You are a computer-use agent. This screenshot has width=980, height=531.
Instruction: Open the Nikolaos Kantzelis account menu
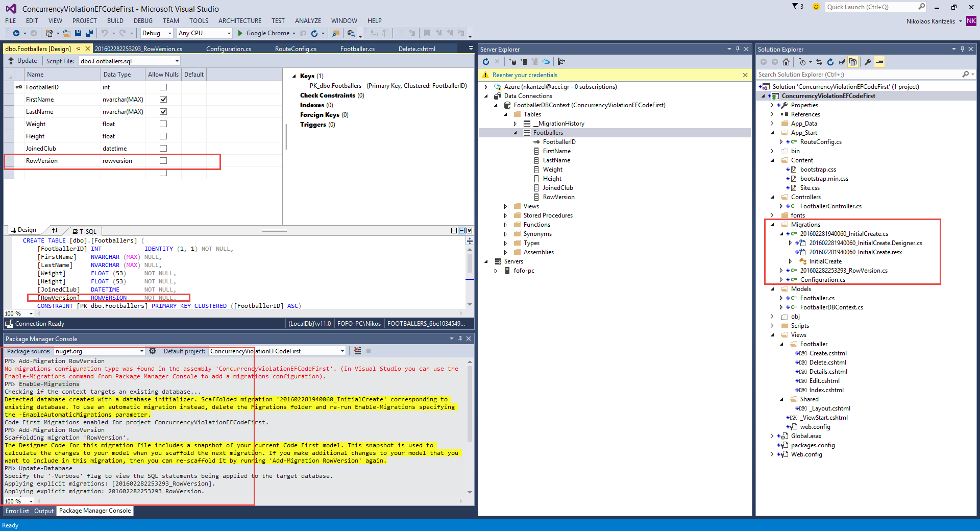click(x=934, y=21)
